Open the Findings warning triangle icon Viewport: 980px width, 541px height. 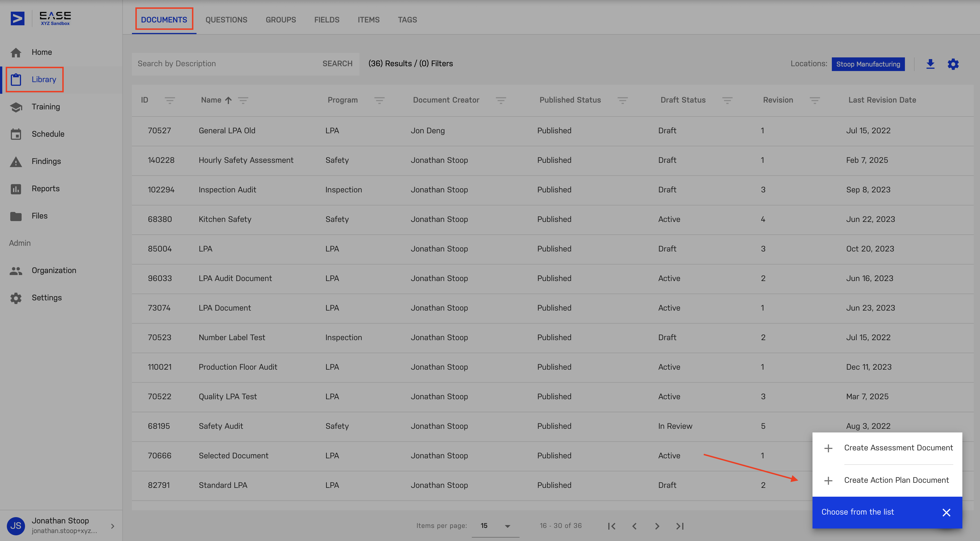[16, 162]
